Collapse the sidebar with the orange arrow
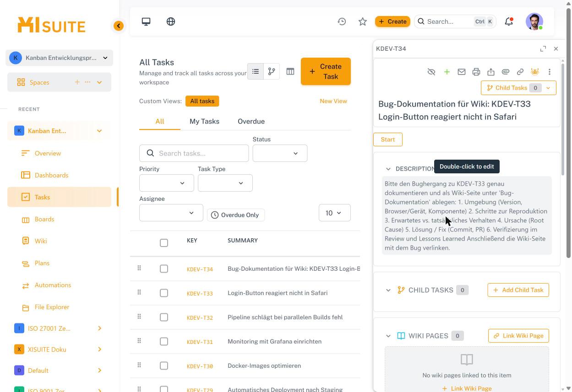The width and height of the screenshot is (572, 392). [119, 26]
